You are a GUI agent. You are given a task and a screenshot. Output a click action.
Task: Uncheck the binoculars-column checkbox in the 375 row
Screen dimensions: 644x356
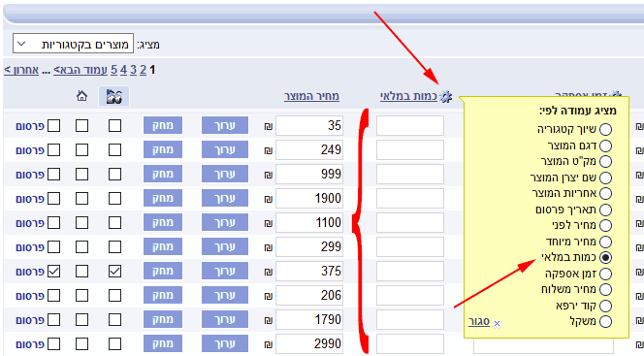(114, 271)
